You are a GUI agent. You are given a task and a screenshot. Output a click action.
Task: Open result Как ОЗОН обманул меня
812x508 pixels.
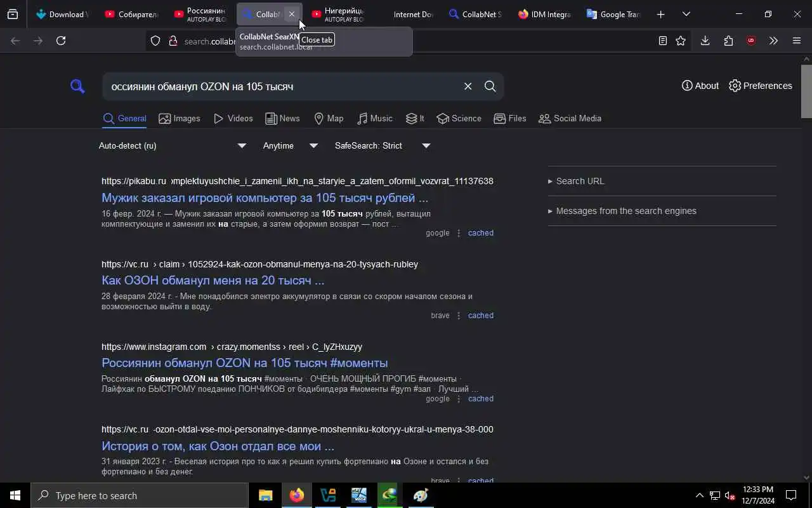coord(213,281)
